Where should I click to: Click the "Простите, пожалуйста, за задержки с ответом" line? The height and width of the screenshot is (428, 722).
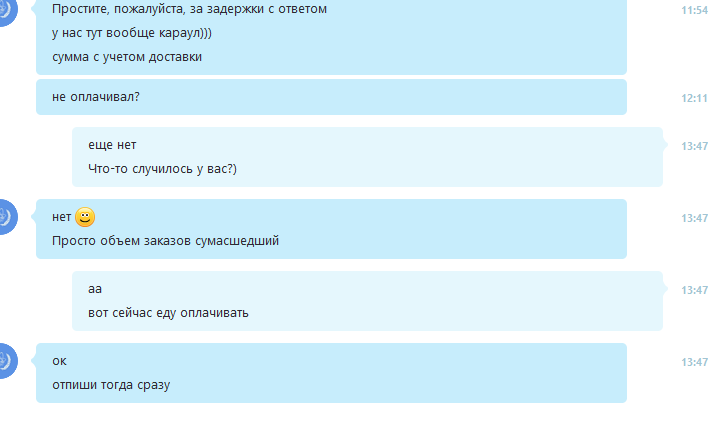click(x=189, y=9)
